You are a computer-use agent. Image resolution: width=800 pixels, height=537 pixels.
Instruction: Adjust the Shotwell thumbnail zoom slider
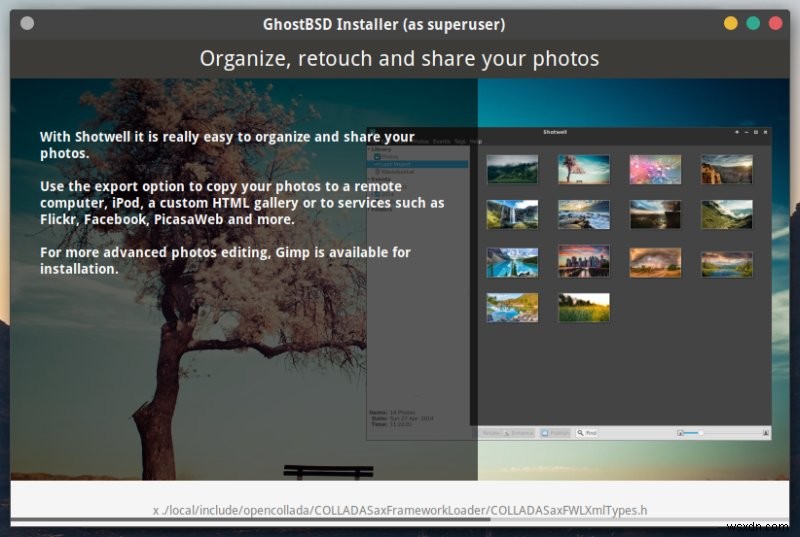coord(722,432)
